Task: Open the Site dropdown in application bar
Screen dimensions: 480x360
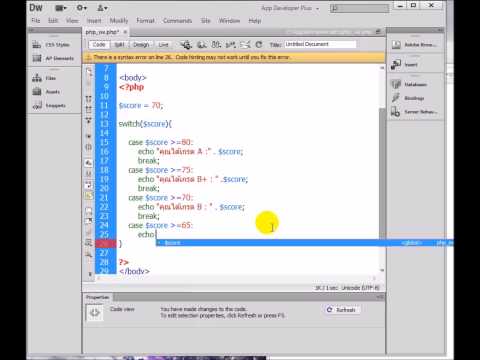Action: click(x=102, y=8)
